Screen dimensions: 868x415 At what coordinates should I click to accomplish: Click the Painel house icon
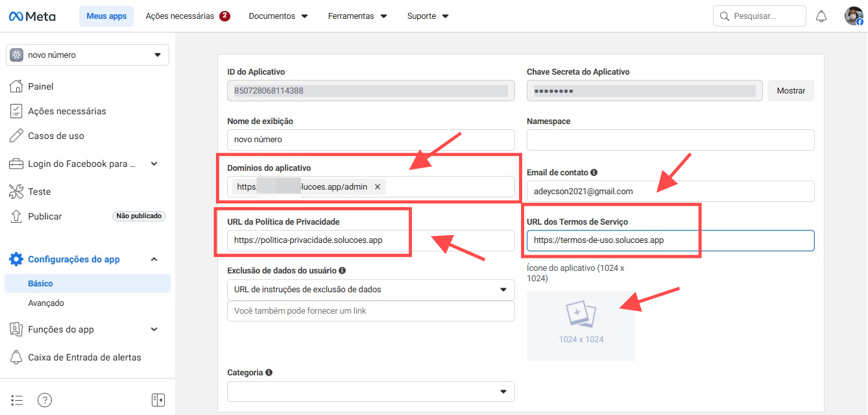tap(16, 86)
